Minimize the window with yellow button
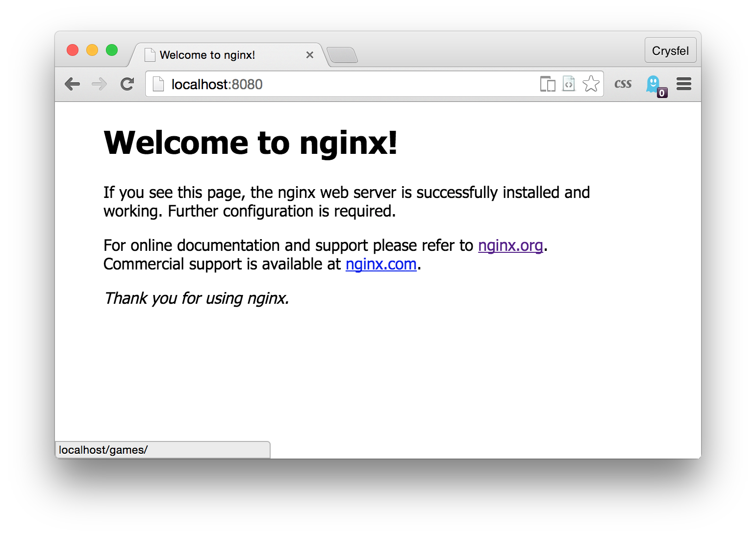Image resolution: width=756 pixels, height=537 pixels. [x=92, y=50]
